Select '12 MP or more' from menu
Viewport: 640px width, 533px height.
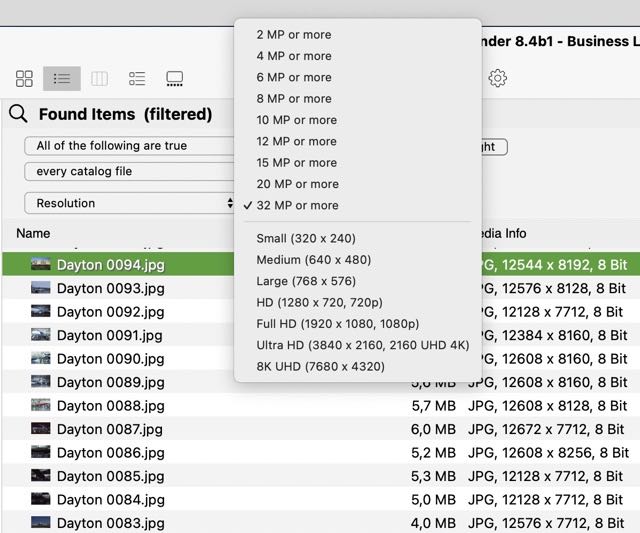click(296, 141)
